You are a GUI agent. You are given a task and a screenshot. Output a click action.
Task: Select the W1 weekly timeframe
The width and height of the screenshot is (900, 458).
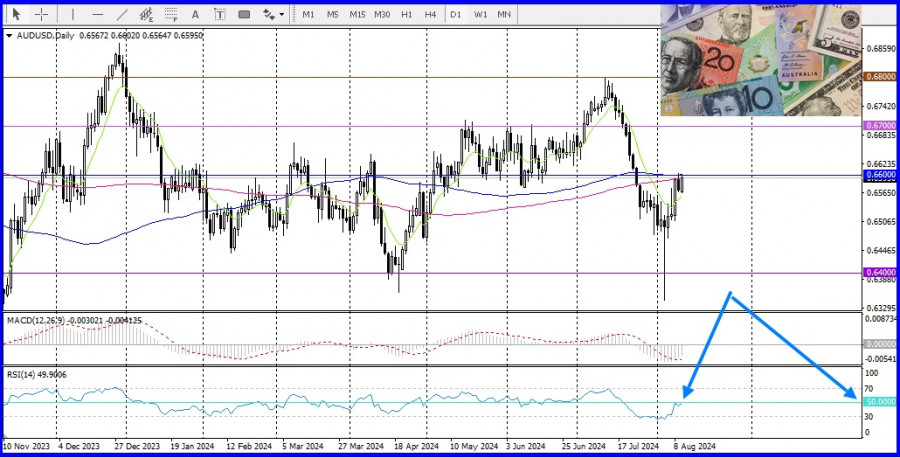tap(480, 15)
